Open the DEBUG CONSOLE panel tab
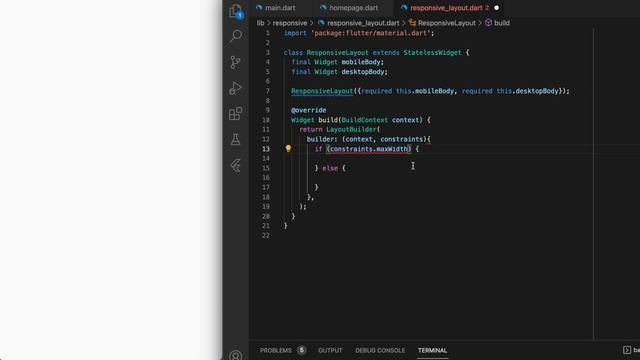The width and height of the screenshot is (640, 360). [380, 350]
